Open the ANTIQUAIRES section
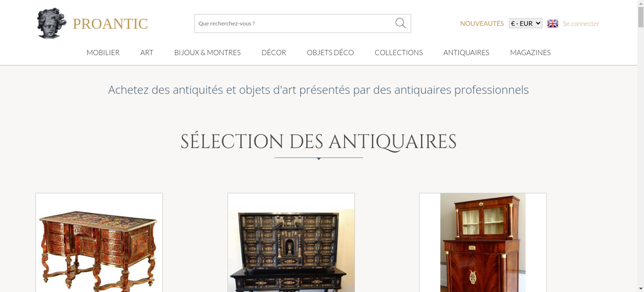 (x=466, y=52)
